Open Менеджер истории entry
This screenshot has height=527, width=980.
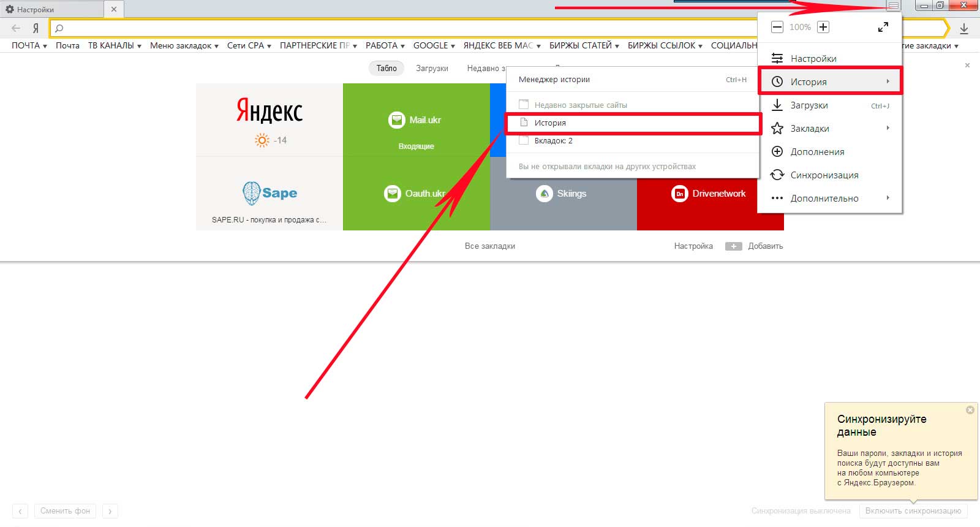pyautogui.click(x=633, y=79)
